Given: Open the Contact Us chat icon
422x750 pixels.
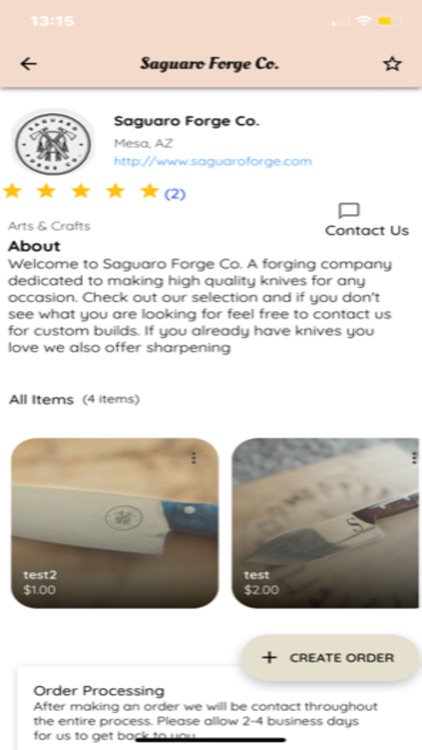Looking at the screenshot, I should point(349,210).
